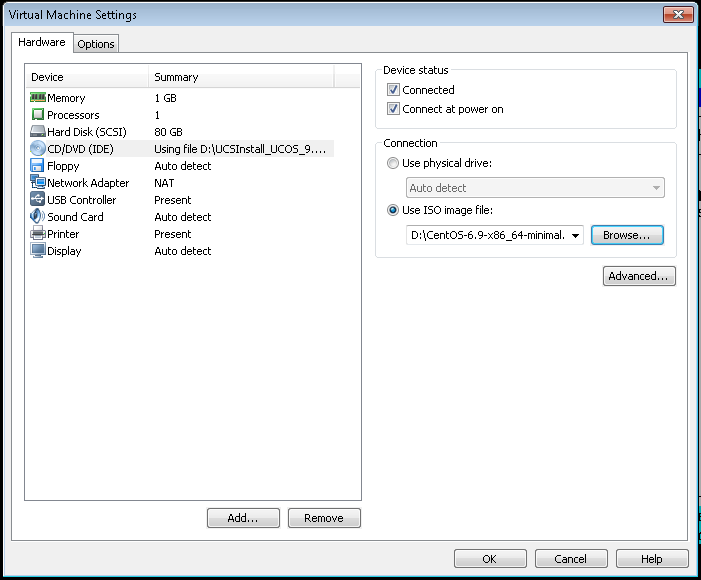Choose Use physical drive option
The height and width of the screenshot is (580, 701).
click(x=393, y=163)
